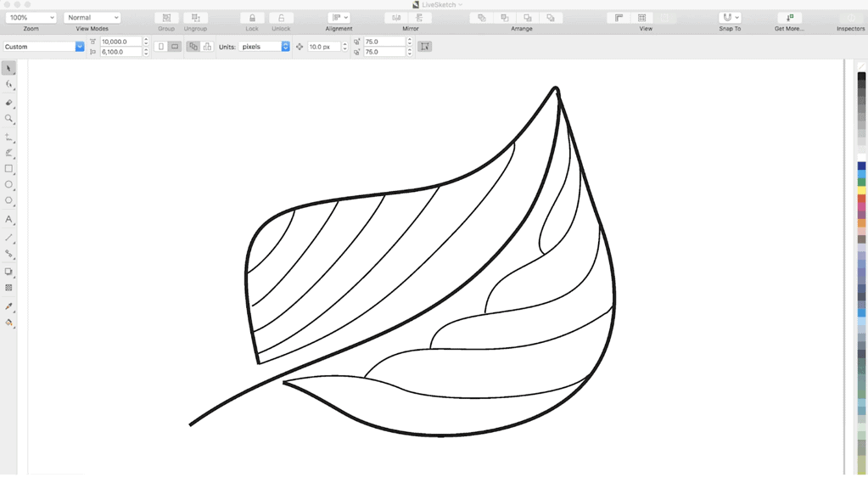The image size is (868, 483).
Task: Select the Fill bucket tool
Action: pyautogui.click(x=8, y=323)
